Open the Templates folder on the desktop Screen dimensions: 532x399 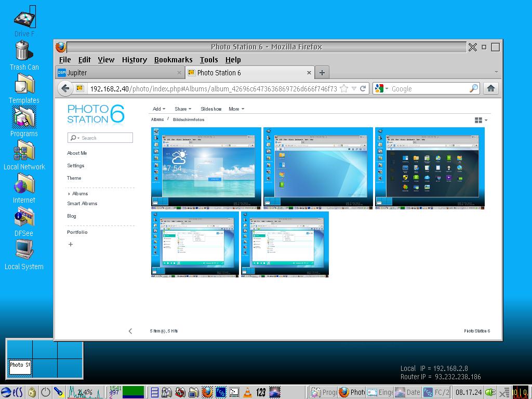coord(24,88)
